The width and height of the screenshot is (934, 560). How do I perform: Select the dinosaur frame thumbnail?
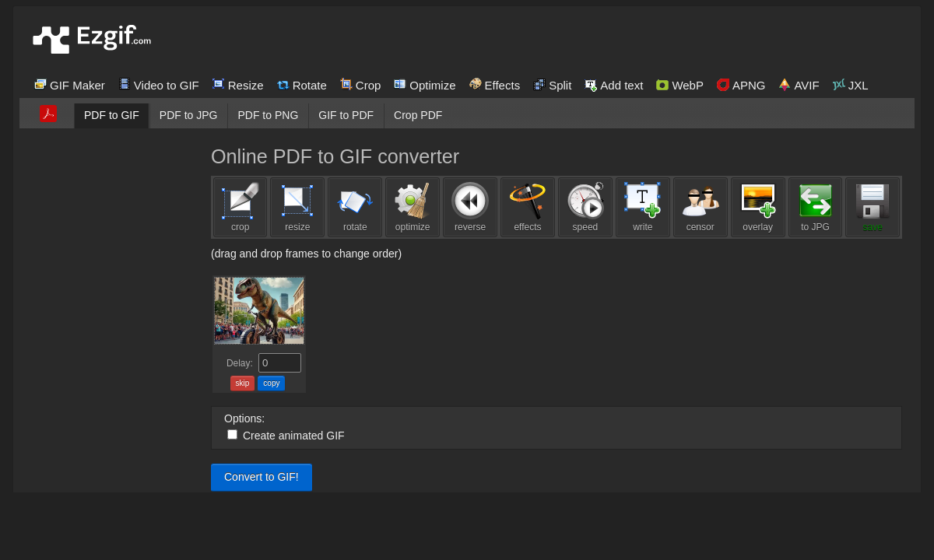[259, 310]
